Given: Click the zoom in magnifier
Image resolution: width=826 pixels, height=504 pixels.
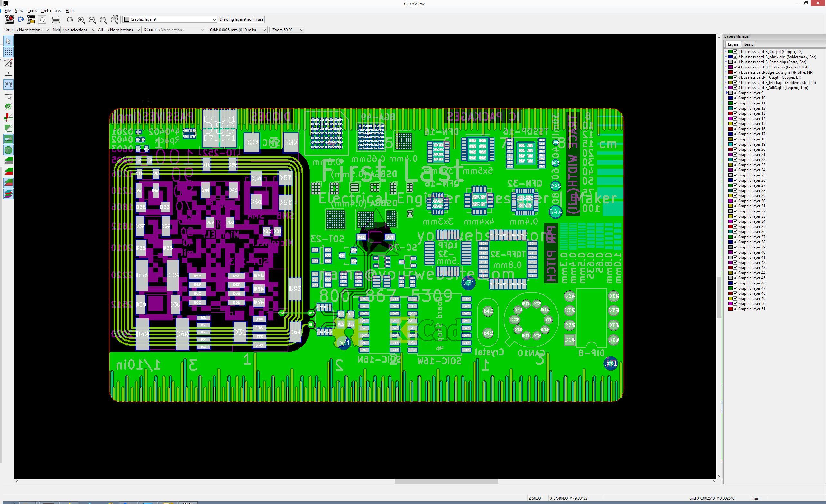Looking at the screenshot, I should [81, 20].
